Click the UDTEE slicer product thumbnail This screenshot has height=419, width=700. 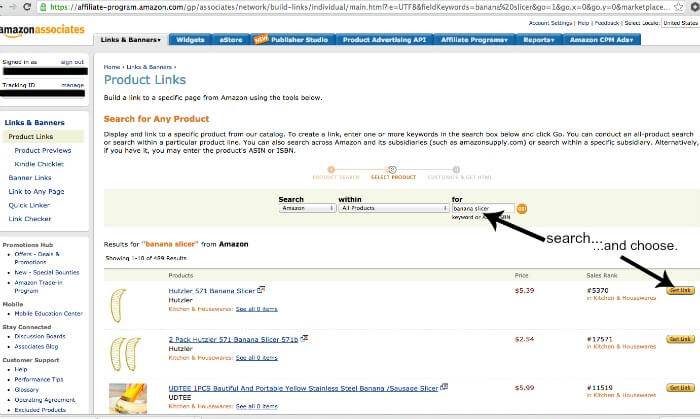pos(128,398)
